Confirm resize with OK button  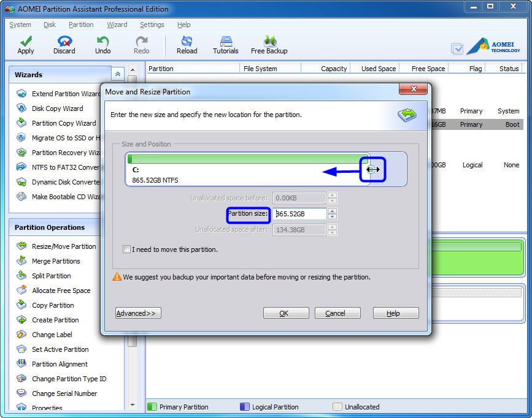click(x=286, y=313)
